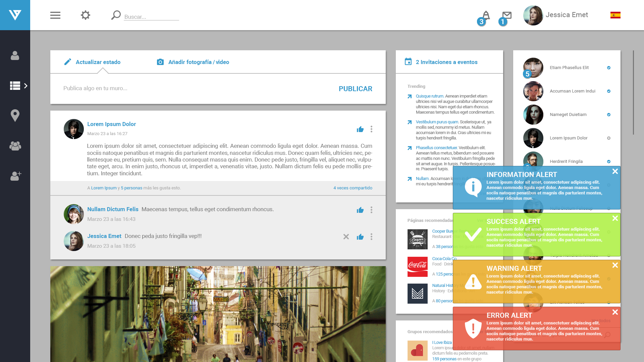The width and height of the screenshot is (644, 362).
Task: Open 5 personas likes link
Action: pos(131,188)
